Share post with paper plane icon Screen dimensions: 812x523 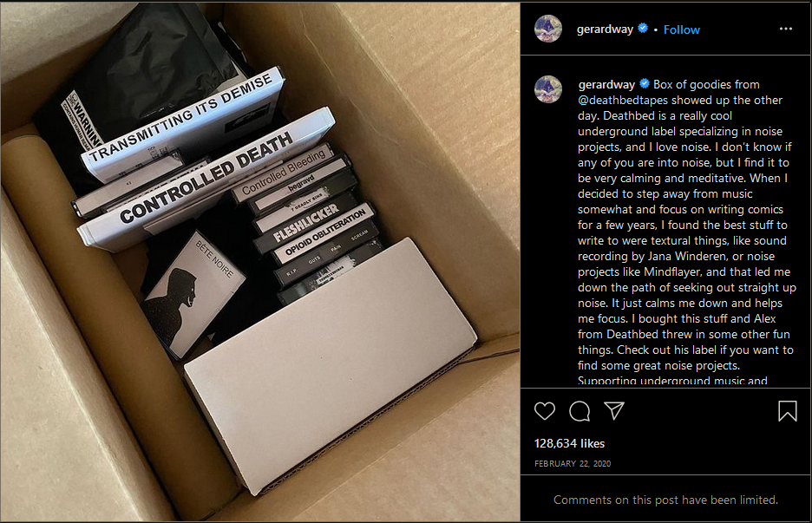point(614,410)
